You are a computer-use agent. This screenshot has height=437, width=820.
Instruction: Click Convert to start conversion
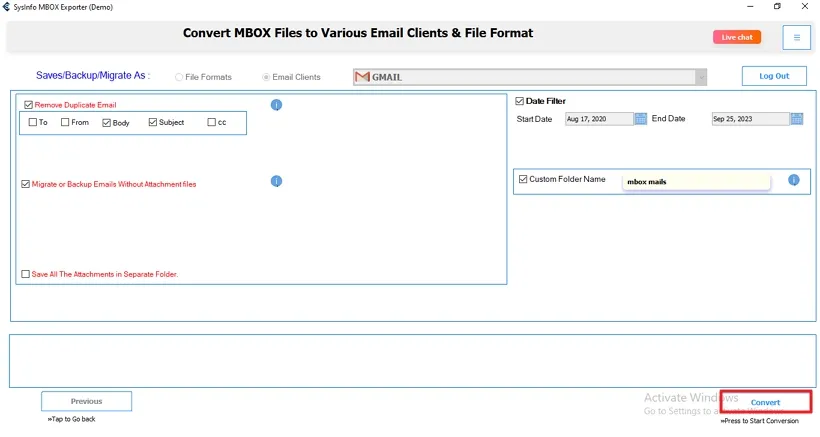[766, 402]
